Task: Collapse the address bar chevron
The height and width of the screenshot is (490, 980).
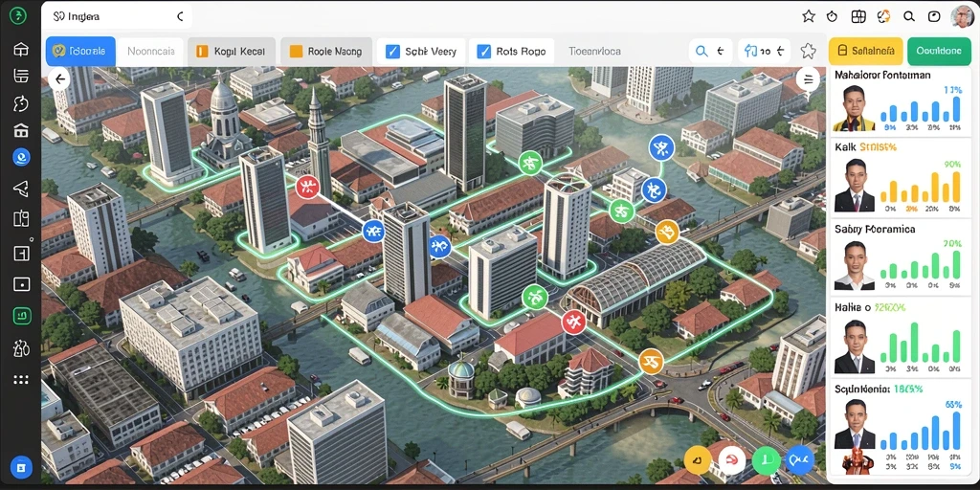Action: click(x=180, y=17)
